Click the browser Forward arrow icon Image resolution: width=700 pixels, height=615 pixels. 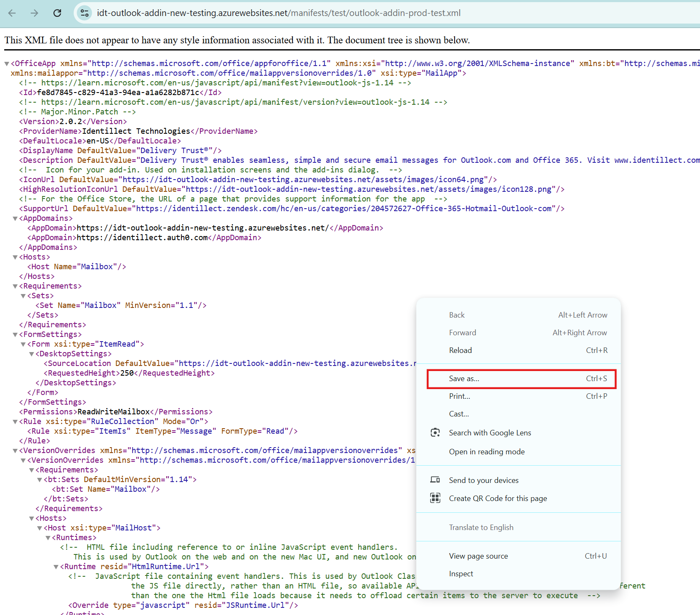tap(35, 13)
